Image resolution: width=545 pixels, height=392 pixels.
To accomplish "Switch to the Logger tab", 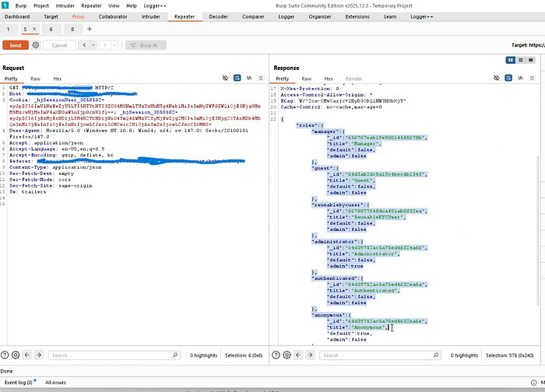I will tap(286, 16).
